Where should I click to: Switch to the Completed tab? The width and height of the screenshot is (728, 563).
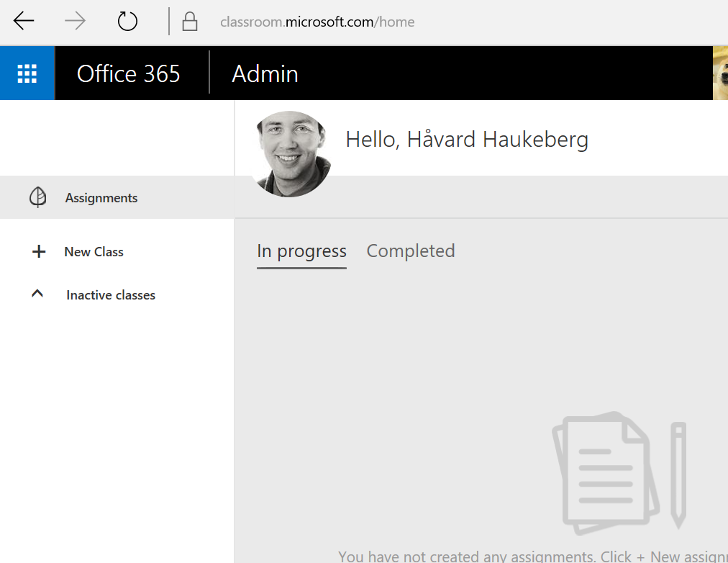[411, 251]
